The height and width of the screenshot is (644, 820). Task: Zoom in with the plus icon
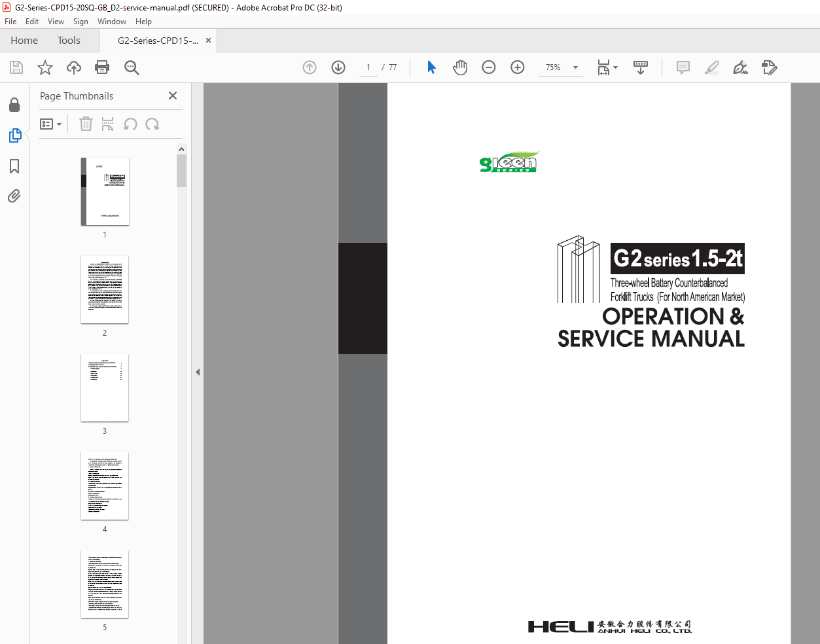tap(518, 67)
